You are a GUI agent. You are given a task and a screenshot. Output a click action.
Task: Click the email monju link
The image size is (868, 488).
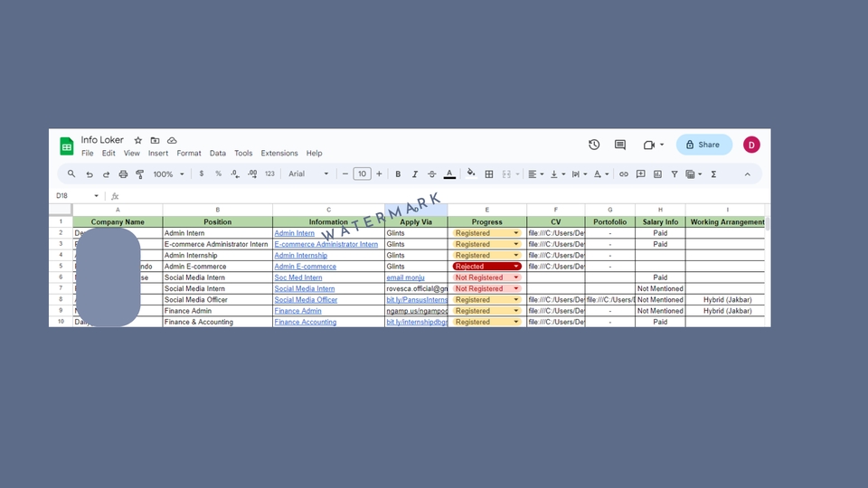tap(405, 277)
